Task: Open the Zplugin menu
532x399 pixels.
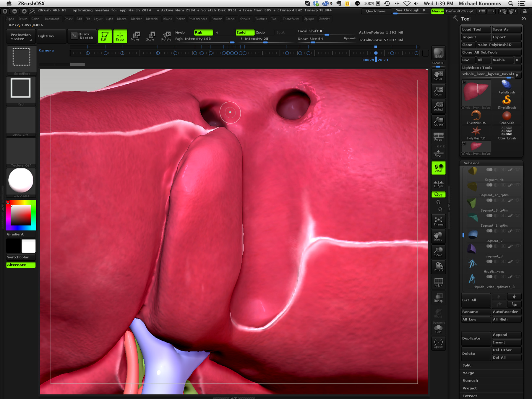Action: tap(309, 19)
